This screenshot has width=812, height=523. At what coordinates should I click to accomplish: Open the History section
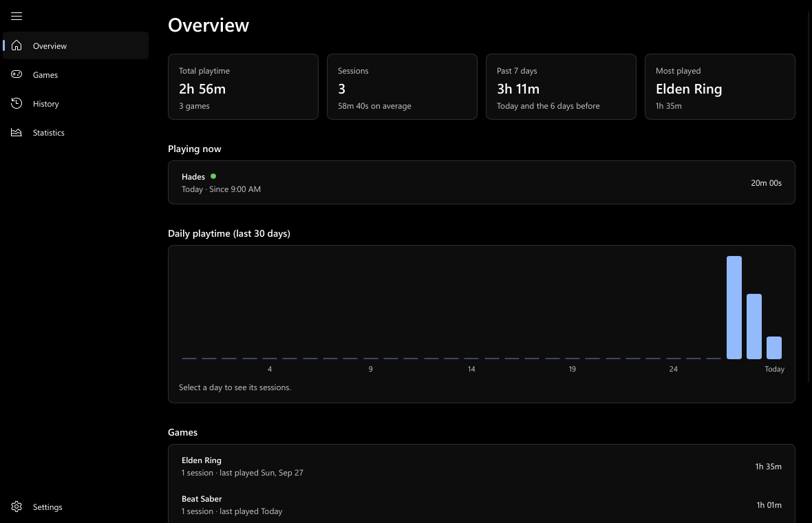(76, 103)
